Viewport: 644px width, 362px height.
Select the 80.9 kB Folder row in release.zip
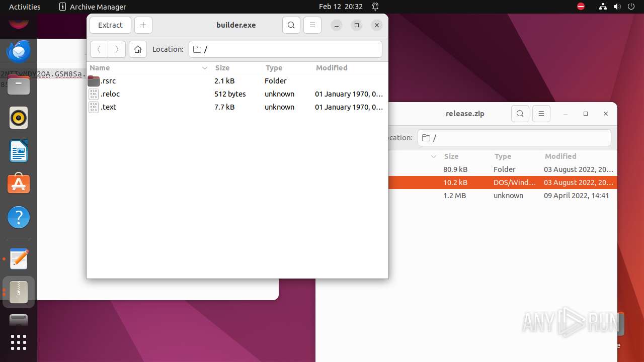[x=503, y=169]
